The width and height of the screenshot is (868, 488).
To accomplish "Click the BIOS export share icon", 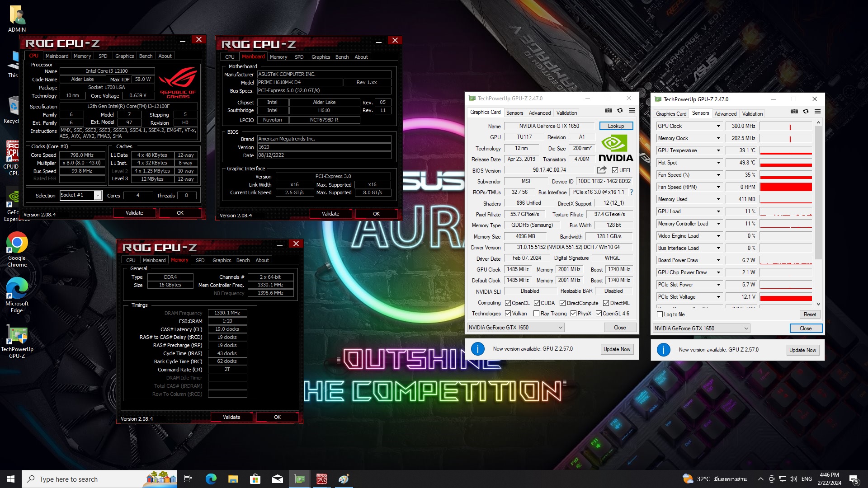I will pos(602,170).
